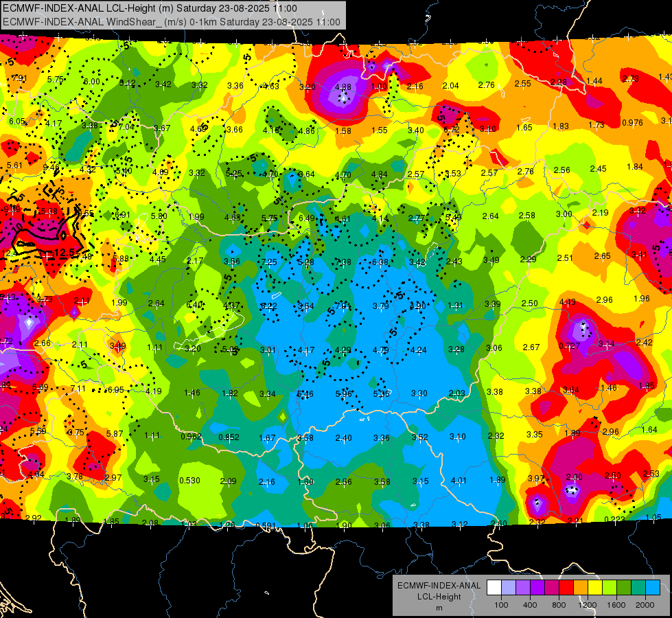Click the wind shear value 2.29
The image size is (672, 618).
pos(528,259)
